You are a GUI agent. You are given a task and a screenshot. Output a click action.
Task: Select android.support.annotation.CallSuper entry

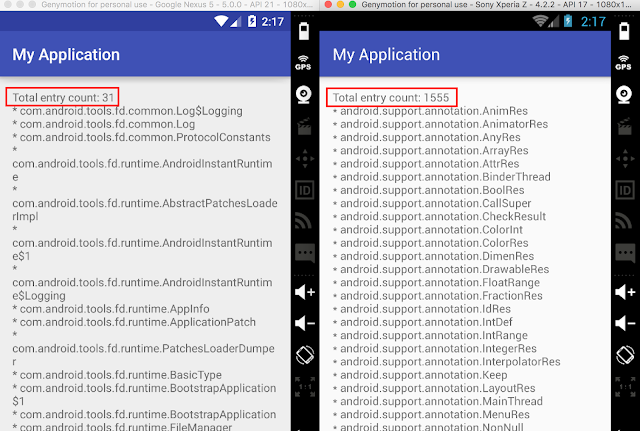point(432,203)
